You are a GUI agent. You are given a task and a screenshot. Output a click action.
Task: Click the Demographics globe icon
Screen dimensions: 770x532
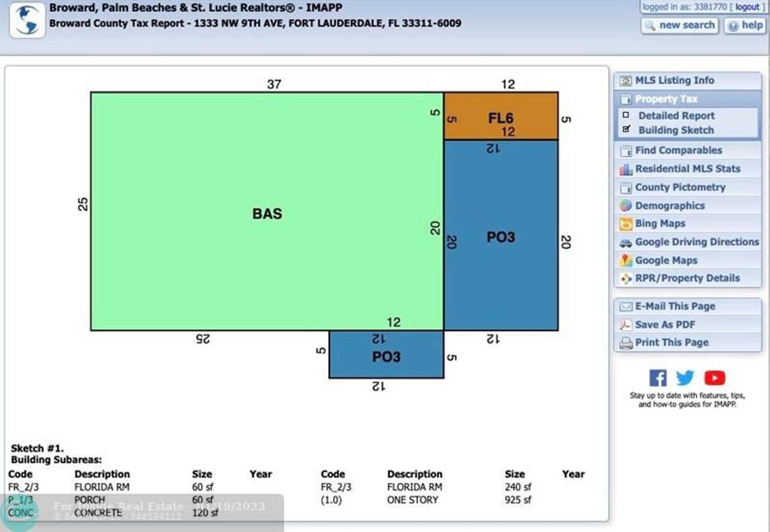[626, 206]
